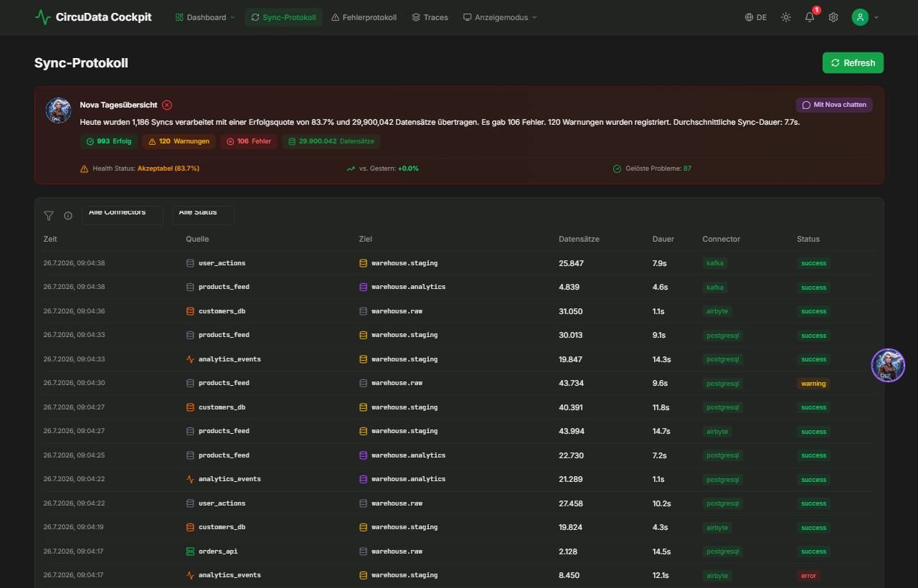Click customers_db icon at 09:04:27
Screen dimensions: 918x588
coord(190,407)
